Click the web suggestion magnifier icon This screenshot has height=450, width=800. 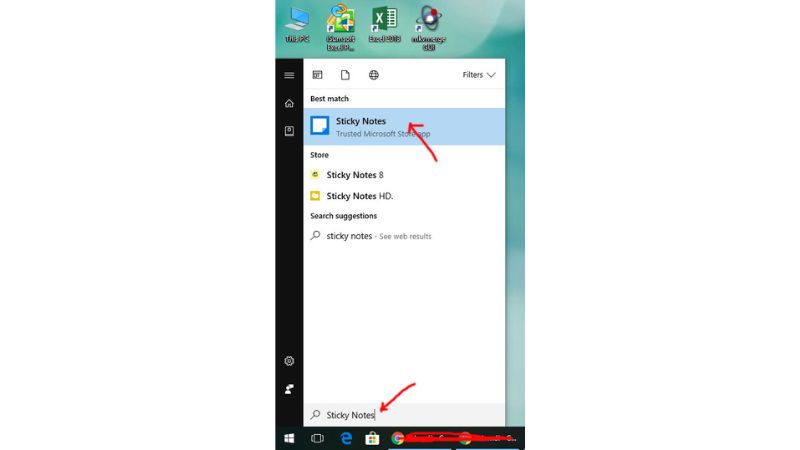pyautogui.click(x=315, y=235)
